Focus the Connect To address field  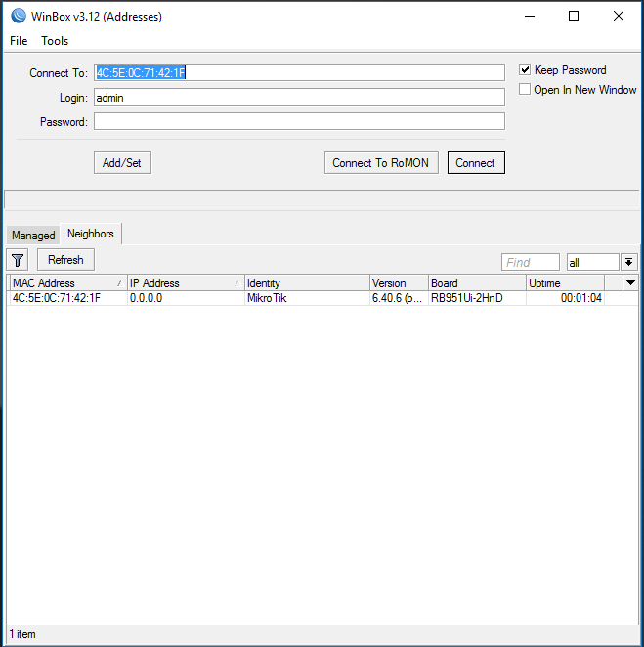299,72
